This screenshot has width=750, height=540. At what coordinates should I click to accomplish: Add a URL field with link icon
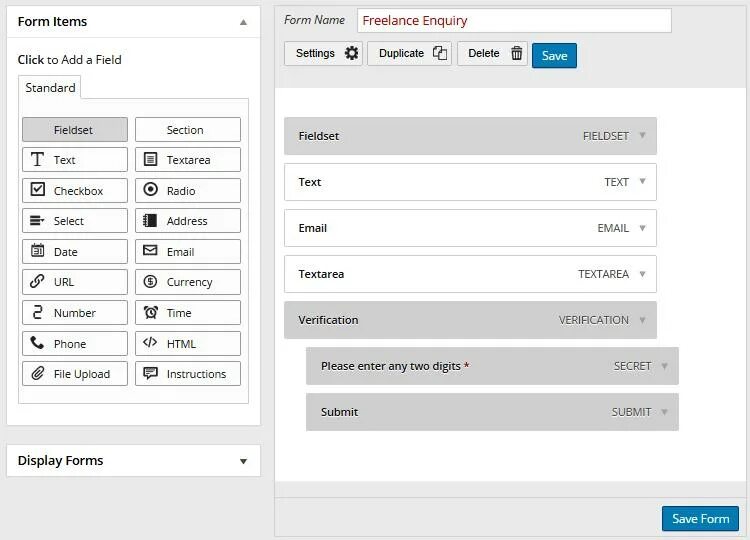75,282
